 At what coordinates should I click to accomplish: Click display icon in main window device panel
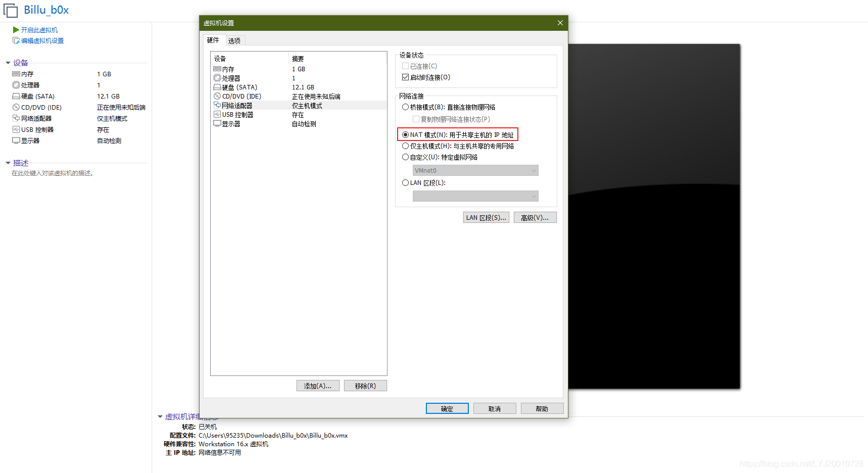coord(16,141)
